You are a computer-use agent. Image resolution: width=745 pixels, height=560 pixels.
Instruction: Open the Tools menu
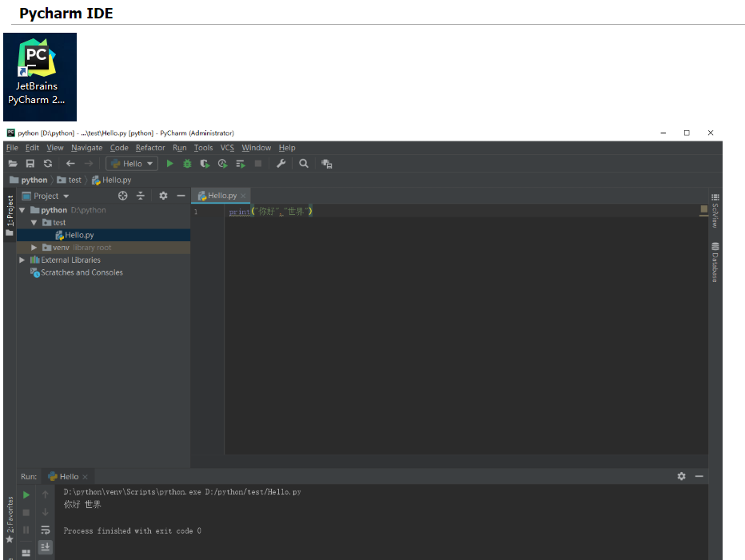coord(203,148)
